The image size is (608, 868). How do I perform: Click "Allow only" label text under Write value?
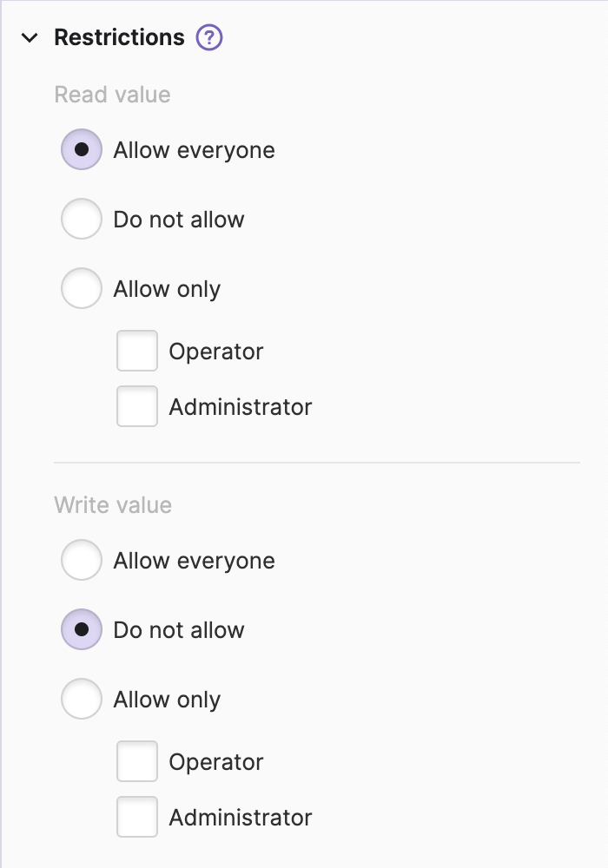coord(167,700)
